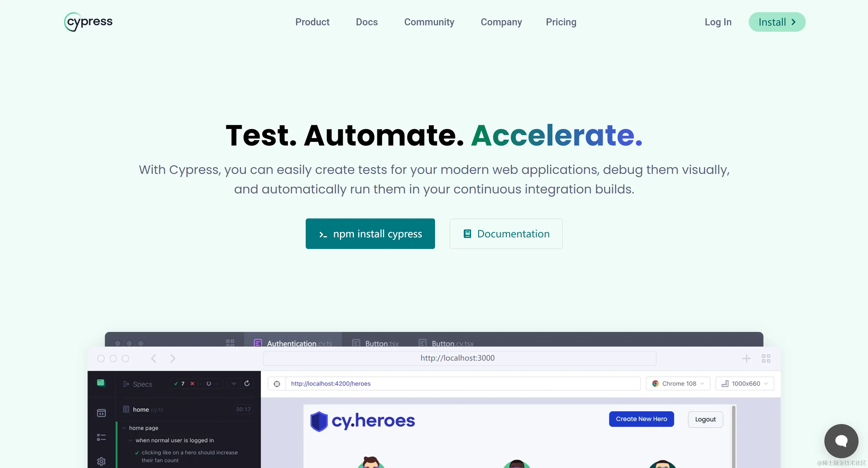Click the npm install cypress button
Viewport: 868px width, 468px height.
coord(370,234)
